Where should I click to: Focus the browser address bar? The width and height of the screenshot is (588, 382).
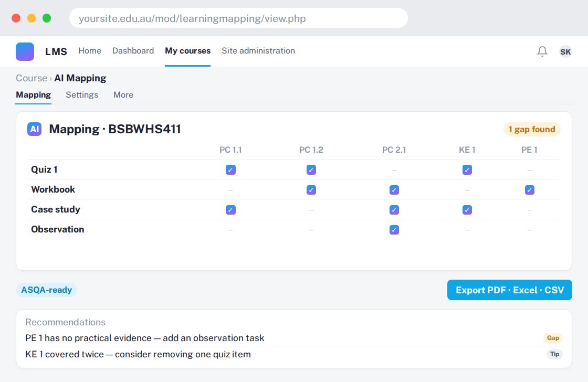[238, 18]
